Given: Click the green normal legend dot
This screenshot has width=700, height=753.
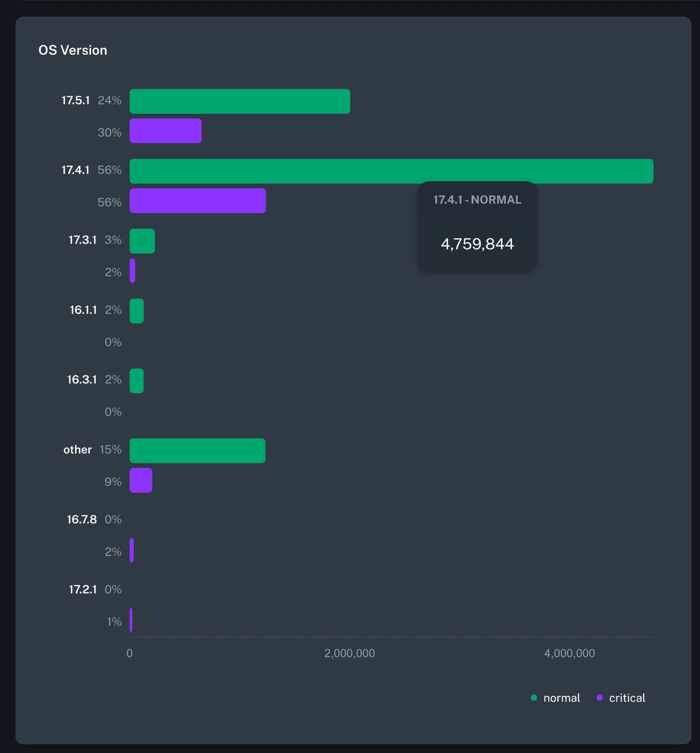Looking at the screenshot, I should tap(534, 698).
